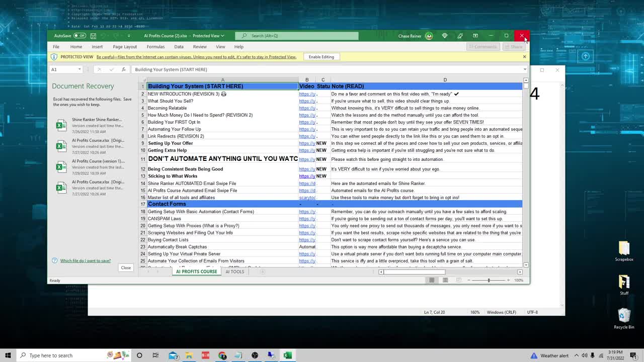Open the Formulas tab
This screenshot has height=362, width=644.
[155, 47]
